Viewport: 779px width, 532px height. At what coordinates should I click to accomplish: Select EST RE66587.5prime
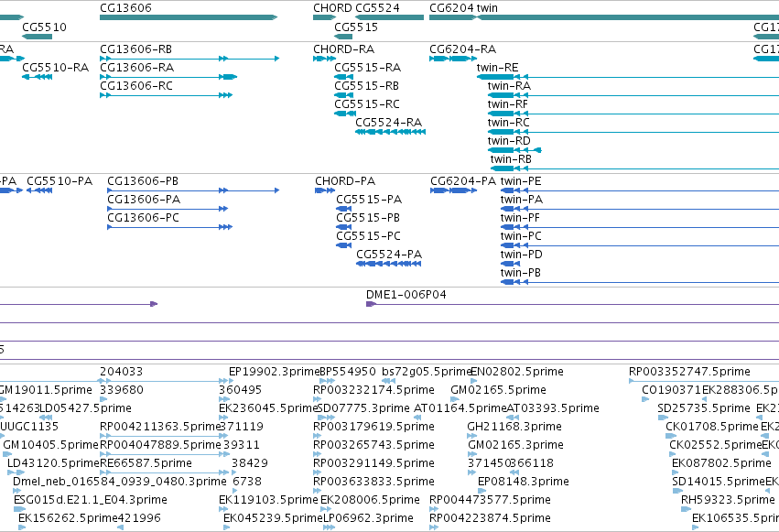pos(146,464)
